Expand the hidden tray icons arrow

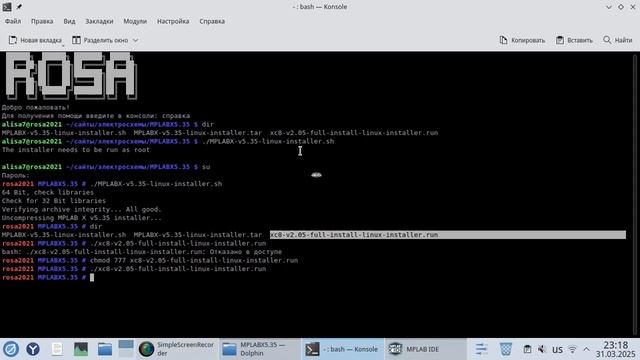point(586,349)
